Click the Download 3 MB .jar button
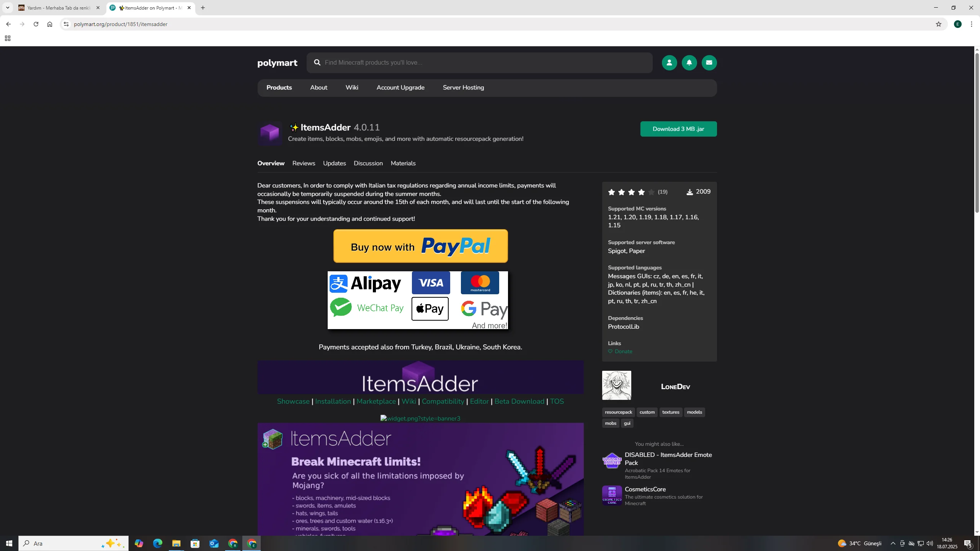Image resolution: width=980 pixels, height=551 pixels. [x=678, y=129]
